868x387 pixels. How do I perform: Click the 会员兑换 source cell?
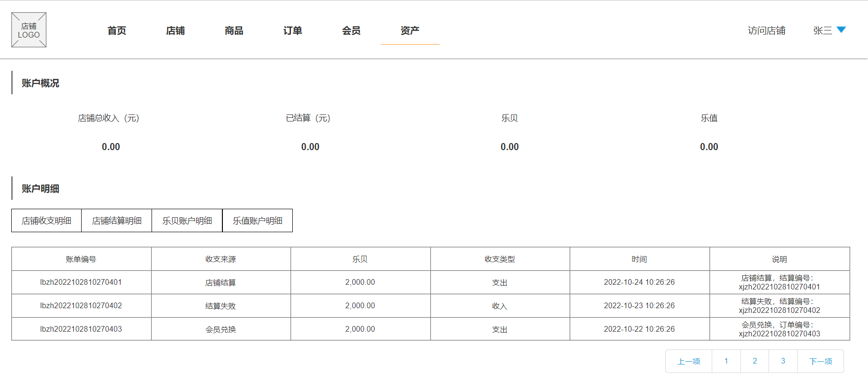pyautogui.click(x=221, y=329)
